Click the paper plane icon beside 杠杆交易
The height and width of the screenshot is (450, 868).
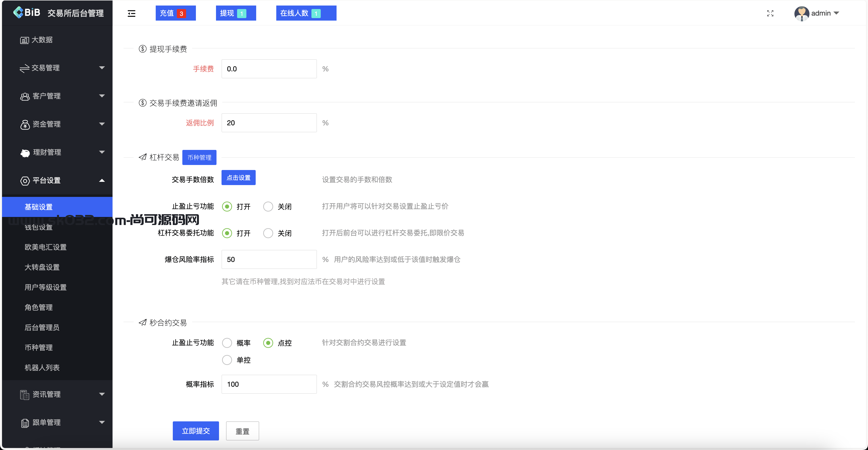click(143, 157)
